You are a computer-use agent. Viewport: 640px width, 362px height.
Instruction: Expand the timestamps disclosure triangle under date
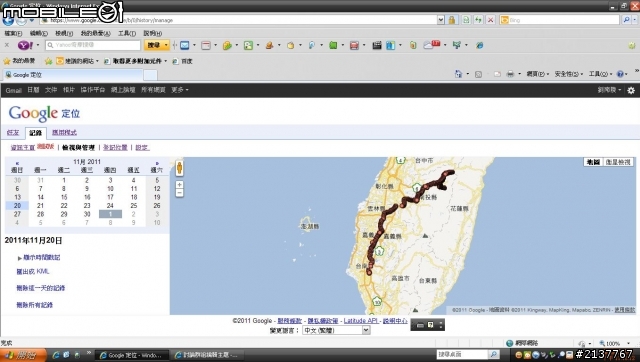19,258
